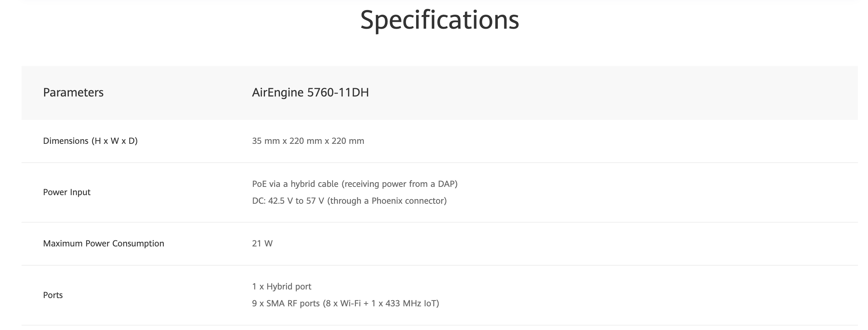Select the 35 mm x 220 mm x 220 mm value

[308, 141]
